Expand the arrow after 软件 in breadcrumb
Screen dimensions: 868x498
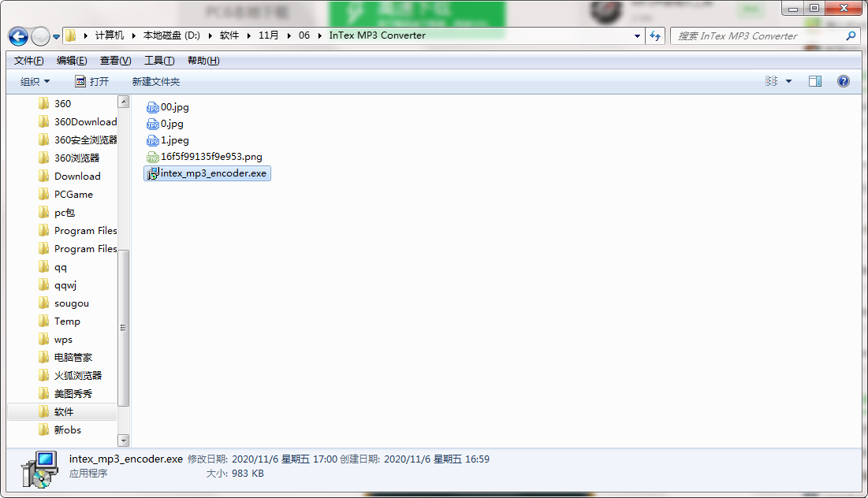pos(249,35)
